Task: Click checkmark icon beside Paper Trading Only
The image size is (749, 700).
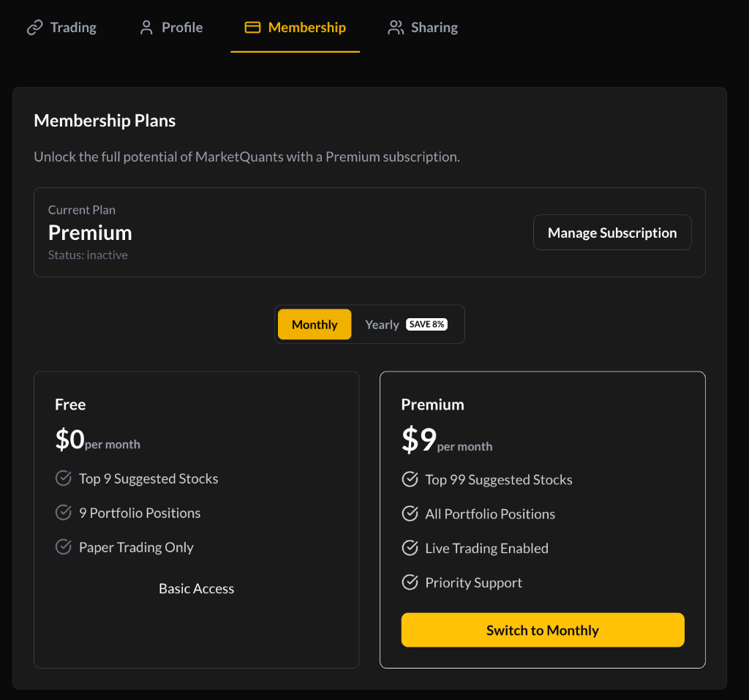Action: [x=64, y=547]
